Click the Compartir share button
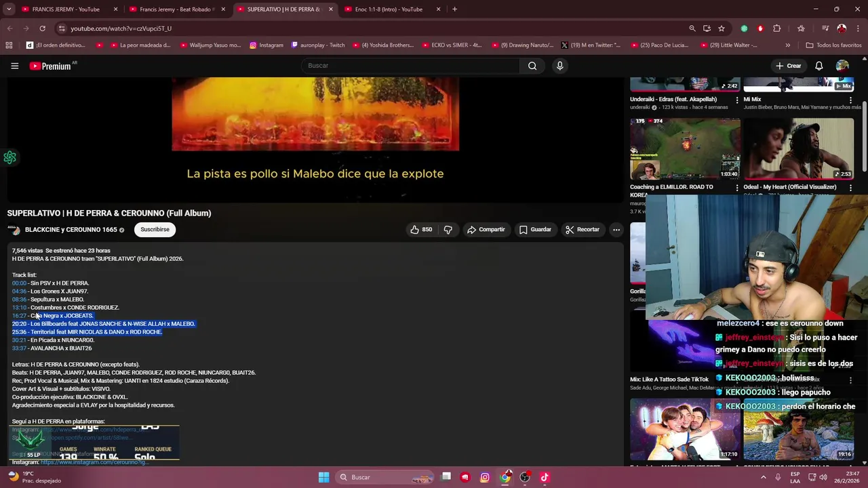 click(486, 230)
